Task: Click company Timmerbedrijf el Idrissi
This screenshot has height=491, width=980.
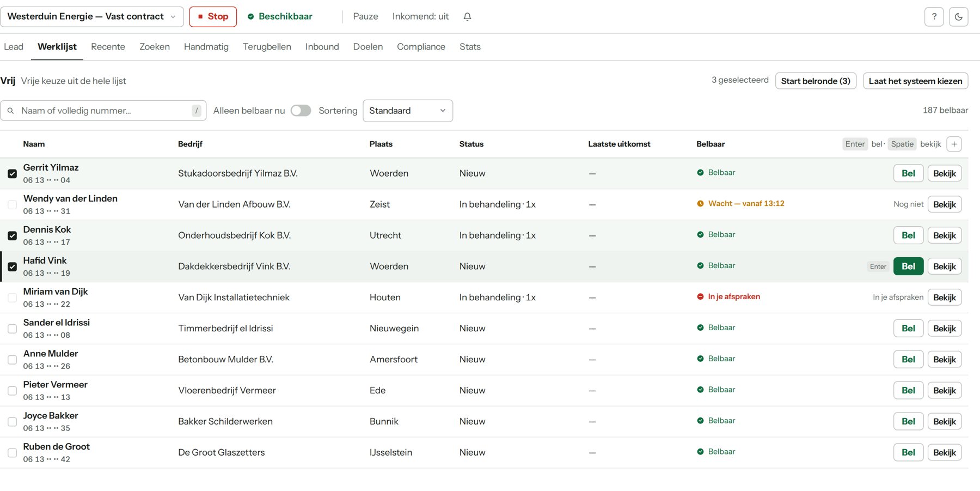Action: (x=225, y=329)
